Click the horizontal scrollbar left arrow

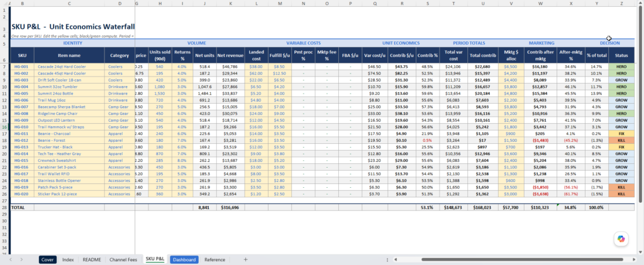click(x=396, y=260)
